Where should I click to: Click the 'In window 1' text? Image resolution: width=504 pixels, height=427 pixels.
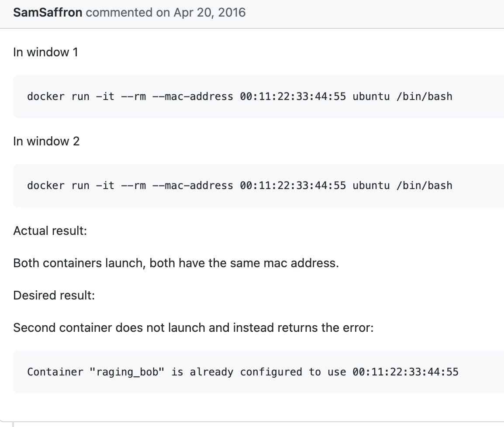(46, 52)
